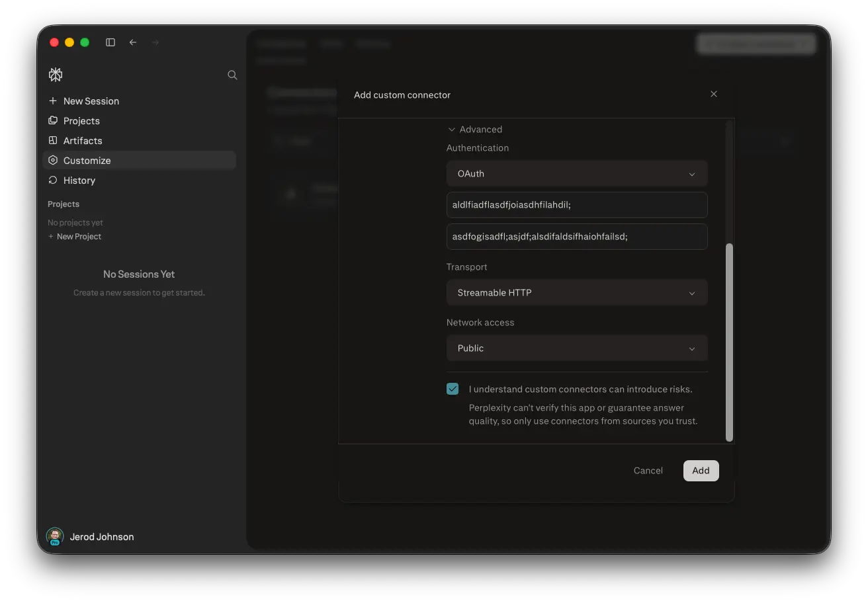The image size is (868, 603).
Task: Toggle the sidebar panel icon
Action: click(110, 42)
